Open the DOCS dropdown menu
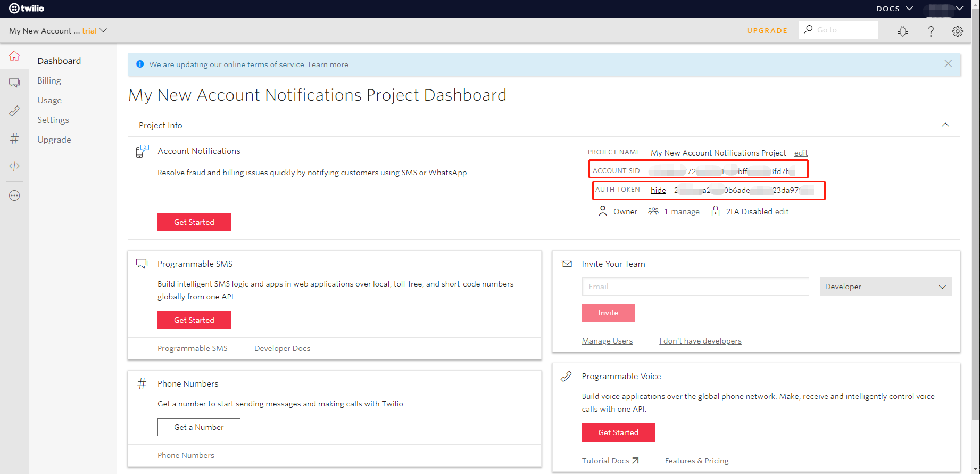 coord(894,9)
